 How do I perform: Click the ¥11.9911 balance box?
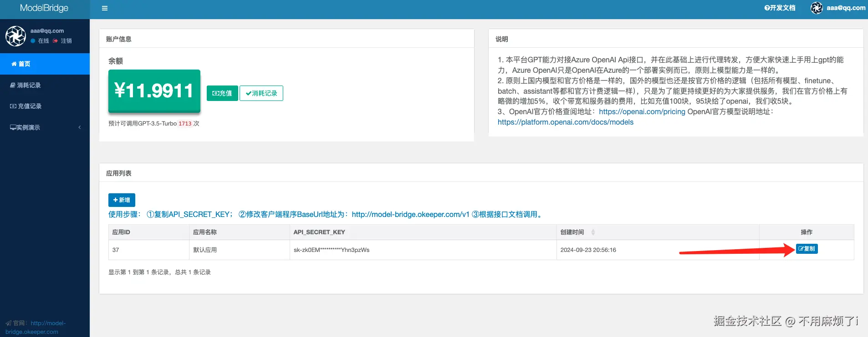154,91
